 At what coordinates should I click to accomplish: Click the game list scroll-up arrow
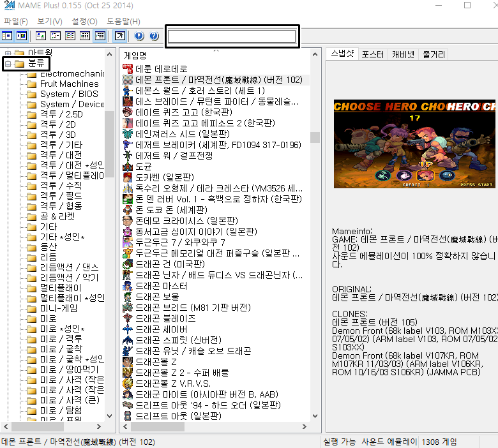click(315, 55)
